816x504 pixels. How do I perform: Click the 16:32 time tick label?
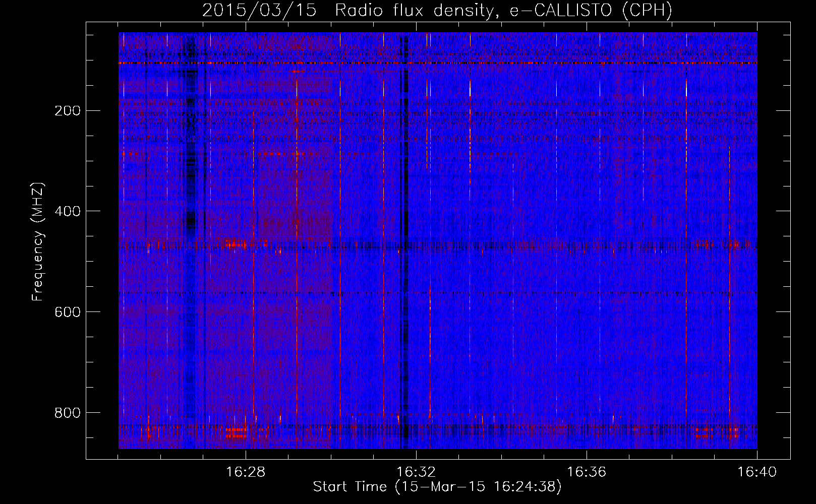pos(416,472)
